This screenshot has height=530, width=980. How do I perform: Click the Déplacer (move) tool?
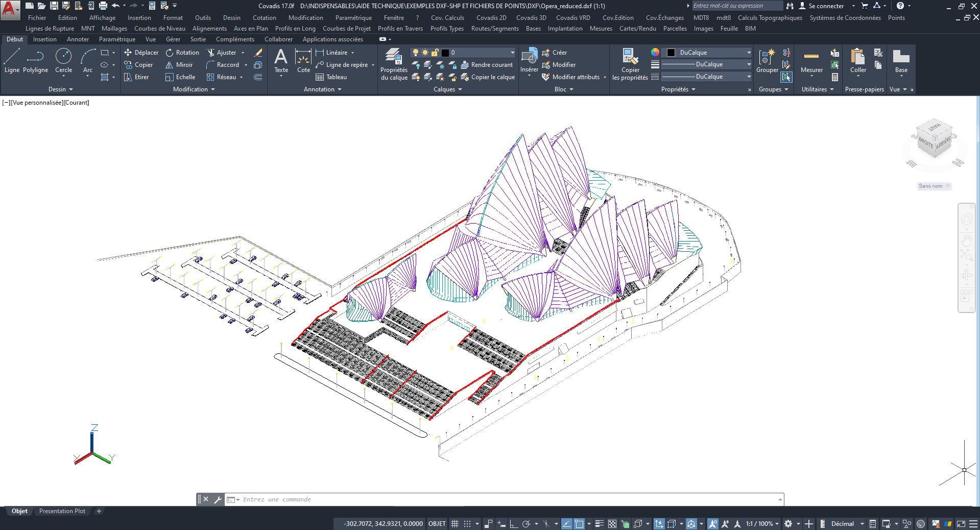tap(141, 53)
